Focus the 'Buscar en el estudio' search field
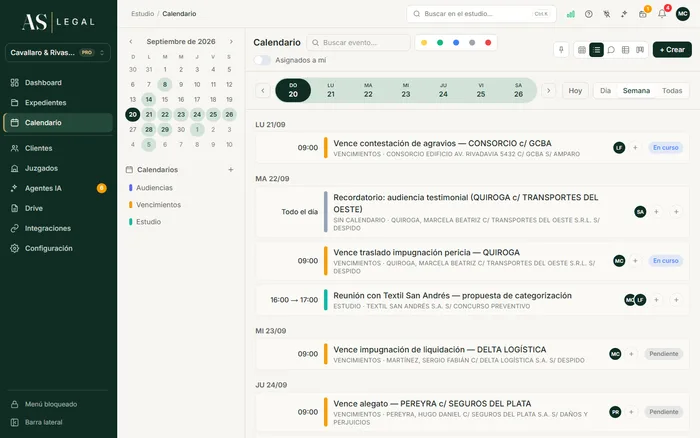 click(x=481, y=14)
